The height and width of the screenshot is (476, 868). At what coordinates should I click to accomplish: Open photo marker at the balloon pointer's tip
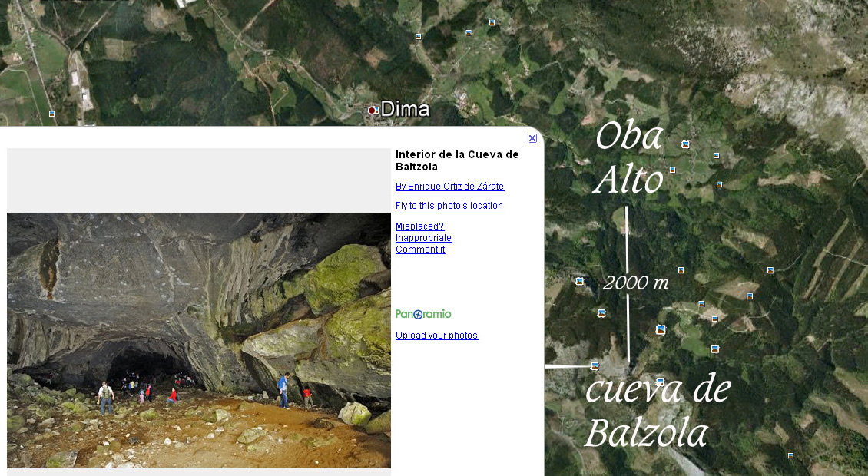click(x=595, y=366)
